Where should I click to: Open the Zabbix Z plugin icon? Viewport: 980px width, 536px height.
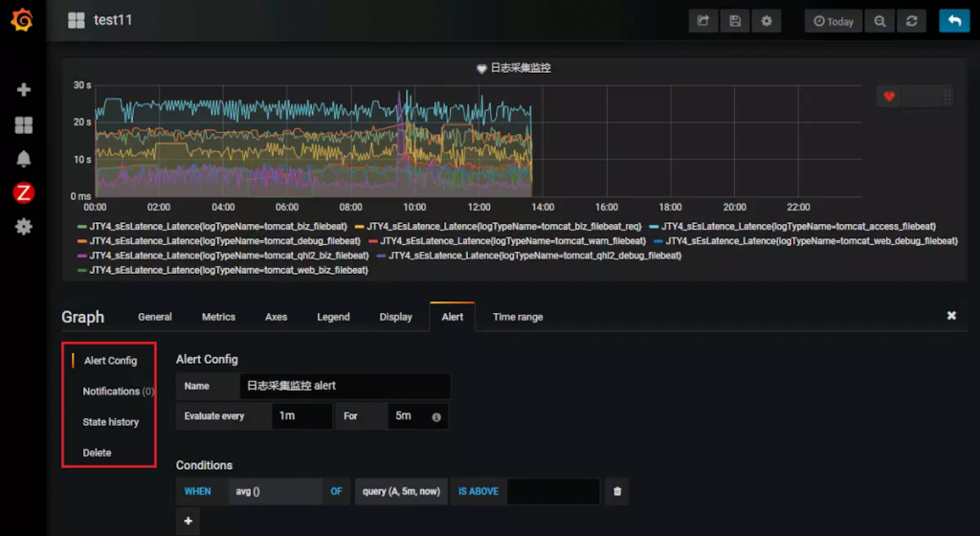[24, 192]
